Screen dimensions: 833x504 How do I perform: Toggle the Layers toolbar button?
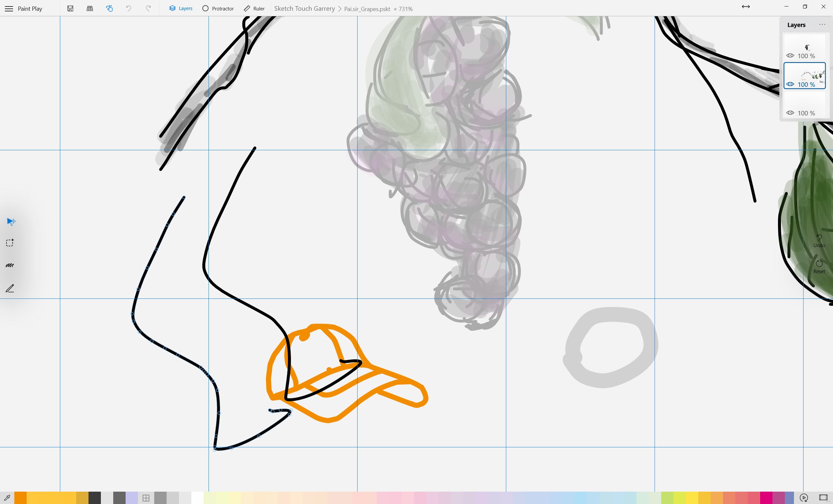[x=181, y=8]
